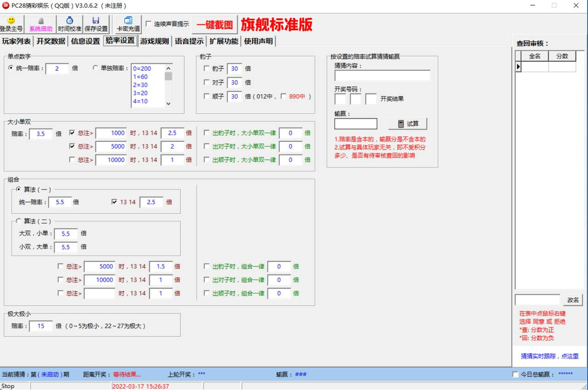
Task: Click the row selector arrow in 查回审核 table
Action: pyautogui.click(x=519, y=67)
